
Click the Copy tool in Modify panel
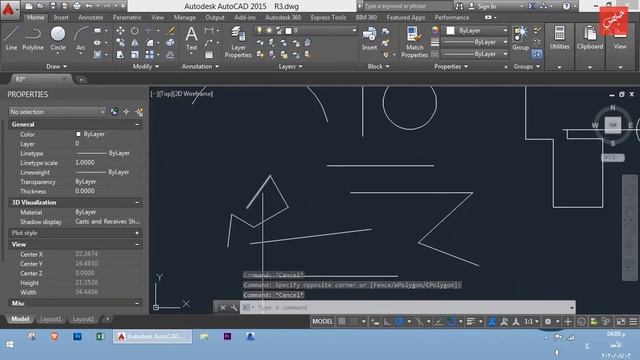(x=120, y=42)
